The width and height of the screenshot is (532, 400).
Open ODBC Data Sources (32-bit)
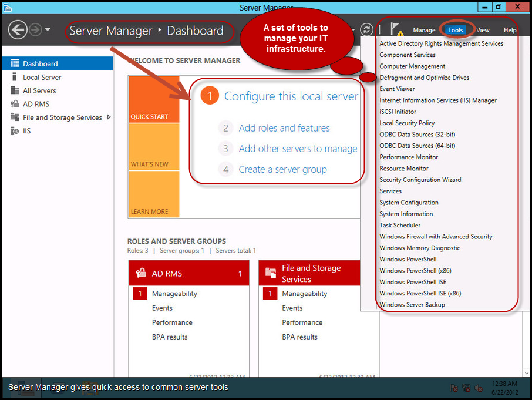click(x=417, y=135)
